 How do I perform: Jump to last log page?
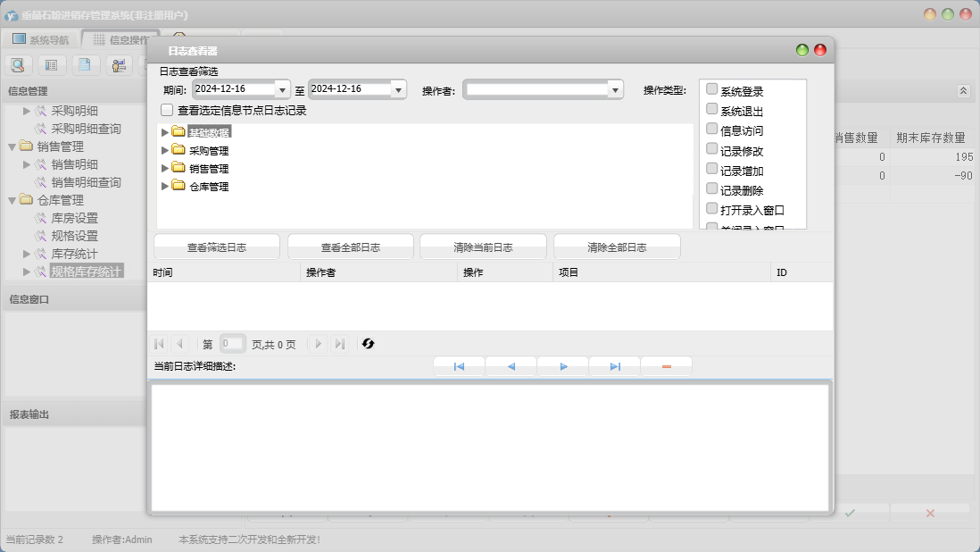(x=339, y=344)
